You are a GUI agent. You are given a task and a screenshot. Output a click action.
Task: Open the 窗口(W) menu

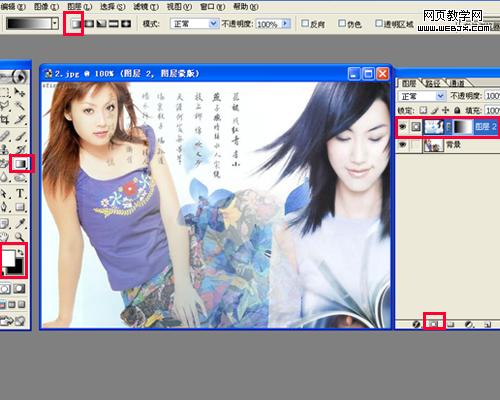(212, 6)
